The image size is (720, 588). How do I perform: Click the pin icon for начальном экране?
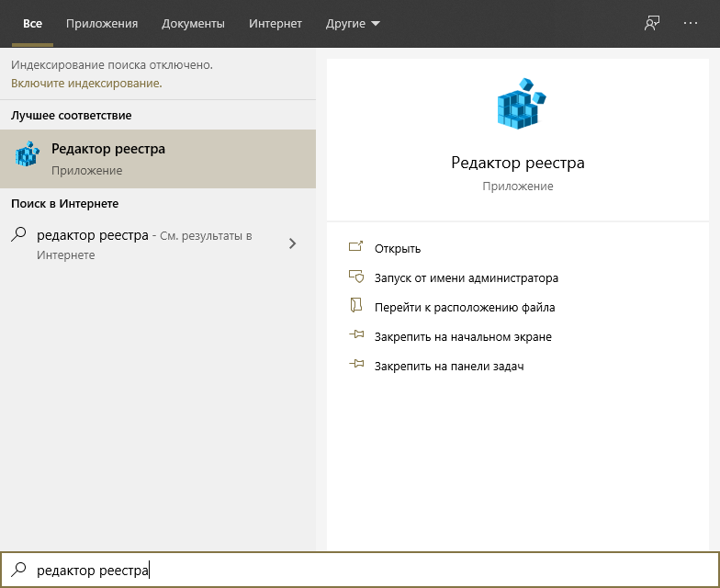356,334
